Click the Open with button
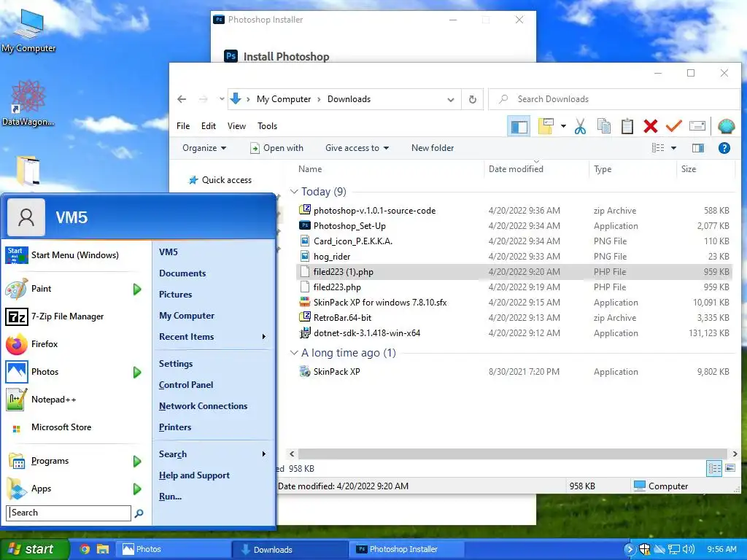This screenshot has width=747, height=560. [x=276, y=148]
